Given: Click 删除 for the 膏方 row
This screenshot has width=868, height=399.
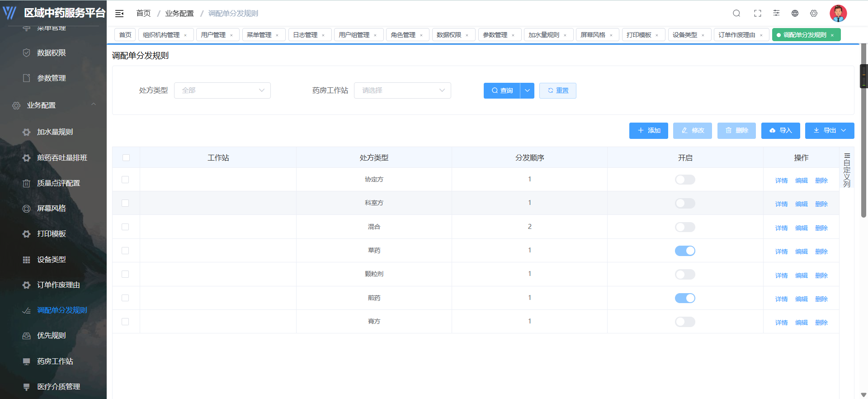Looking at the screenshot, I should pyautogui.click(x=821, y=323).
